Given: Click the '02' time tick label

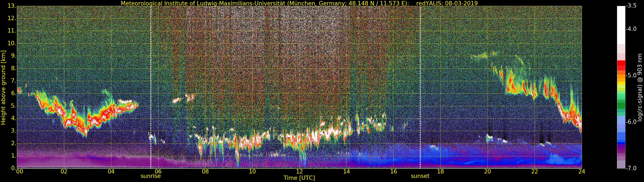Looking at the screenshot, I should coord(64,171).
